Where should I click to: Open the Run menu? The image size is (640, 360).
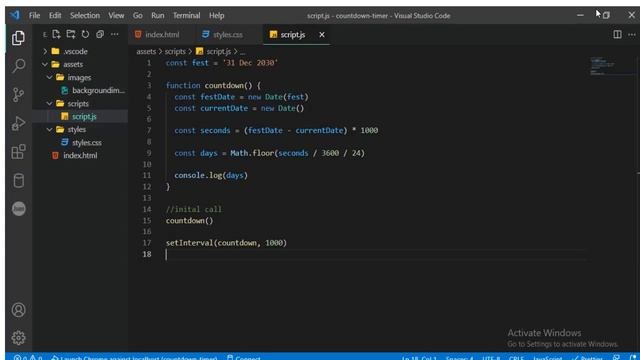158,16
